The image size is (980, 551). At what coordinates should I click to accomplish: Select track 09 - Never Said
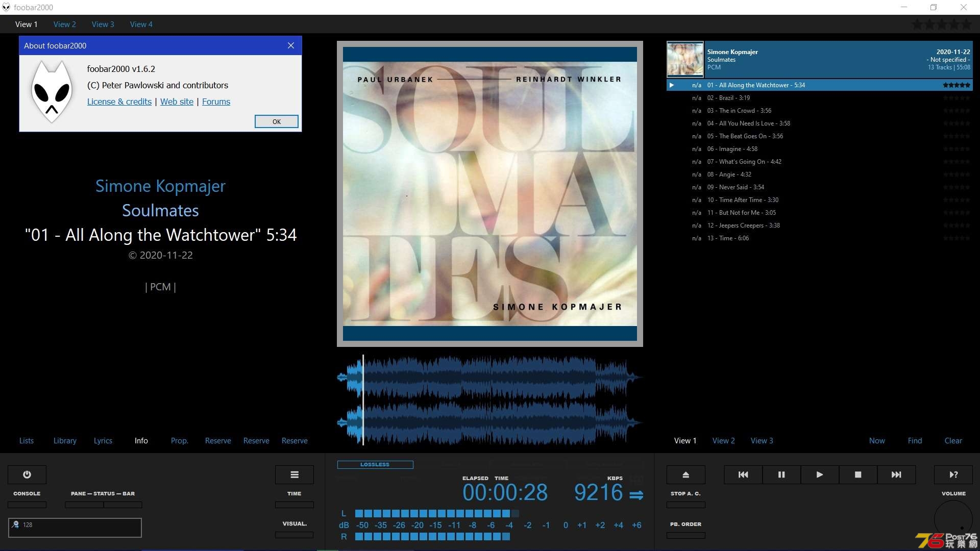(820, 187)
